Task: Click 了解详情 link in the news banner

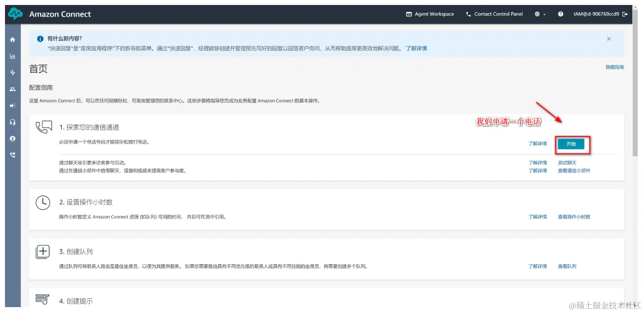Action: (416, 48)
